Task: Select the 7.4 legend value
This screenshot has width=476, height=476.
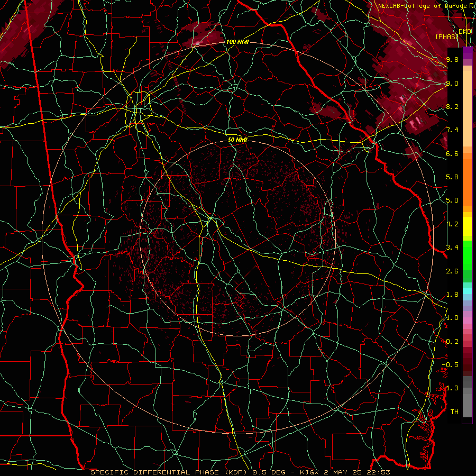Action: 452,130
